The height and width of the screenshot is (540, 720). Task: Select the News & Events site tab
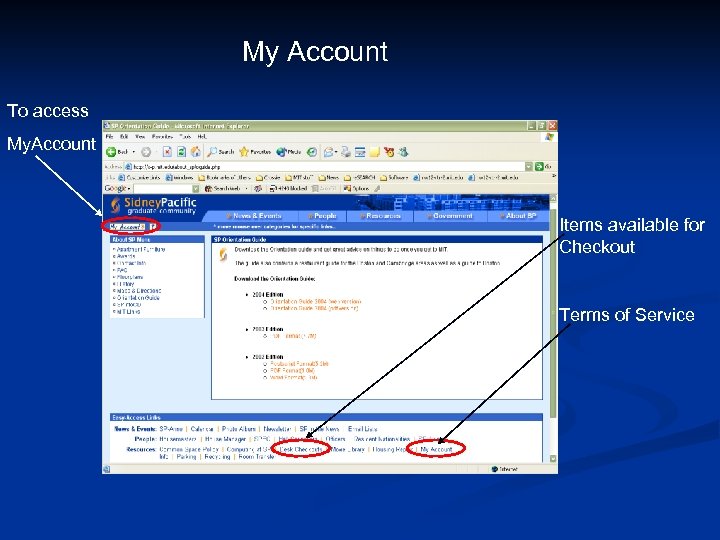(x=253, y=216)
